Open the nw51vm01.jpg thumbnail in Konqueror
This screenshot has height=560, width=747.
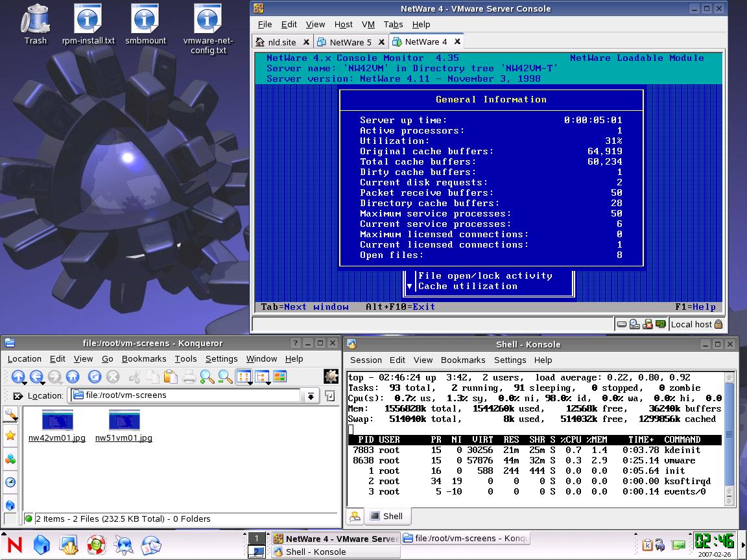[123, 419]
